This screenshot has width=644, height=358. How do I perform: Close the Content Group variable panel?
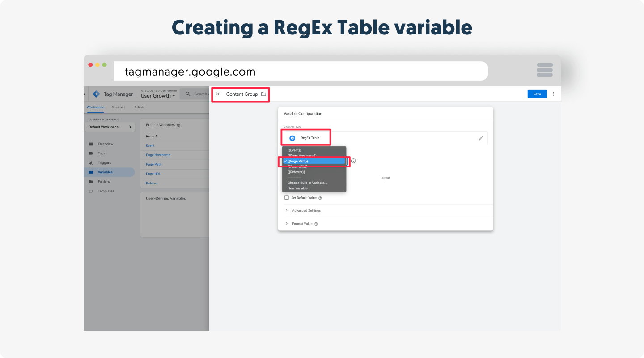click(218, 94)
